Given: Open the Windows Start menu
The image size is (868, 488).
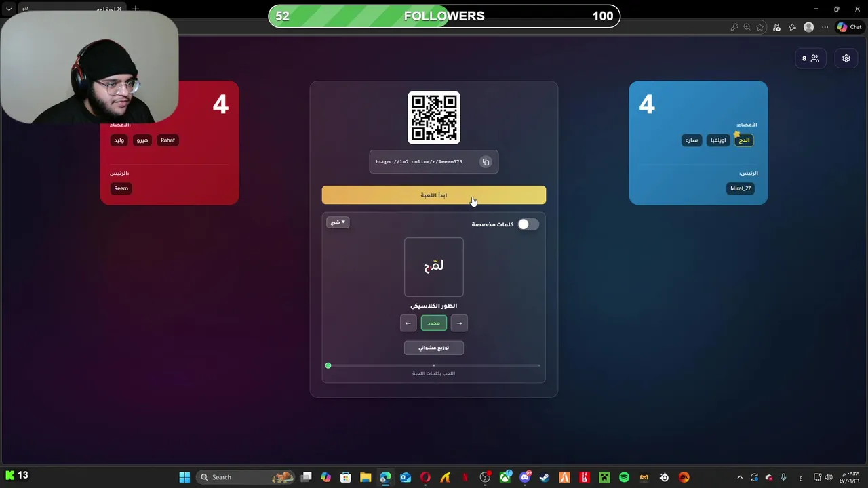Looking at the screenshot, I should (x=184, y=477).
